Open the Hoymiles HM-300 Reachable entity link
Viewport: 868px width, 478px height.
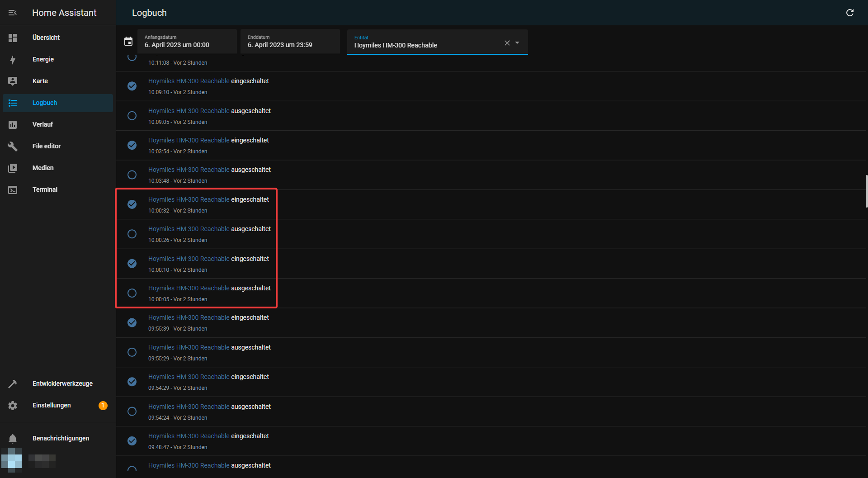point(189,199)
